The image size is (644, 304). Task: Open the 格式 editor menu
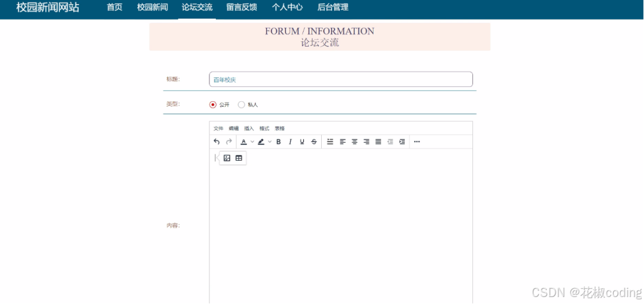[x=264, y=128]
